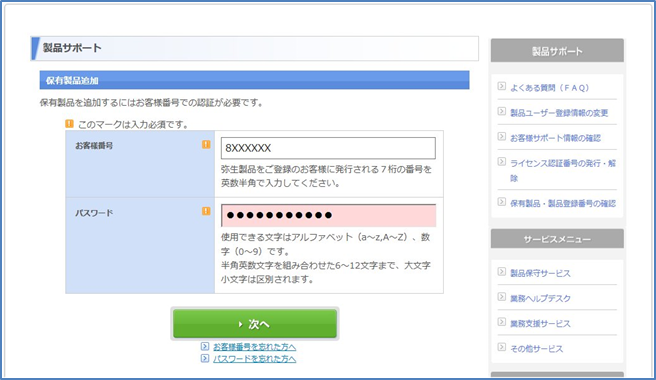Click arrow icon beside 保有製品・製品登録番号の確認
656x380 pixels.
[x=502, y=201]
